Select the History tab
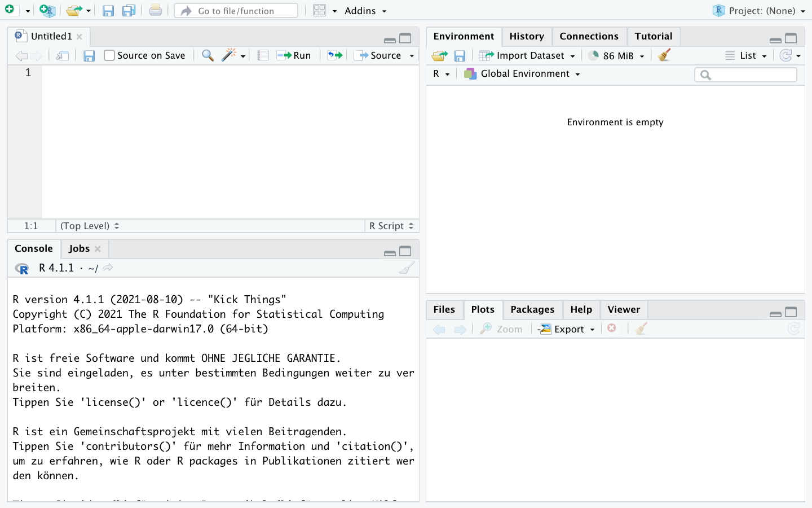The width and height of the screenshot is (812, 508). point(527,36)
